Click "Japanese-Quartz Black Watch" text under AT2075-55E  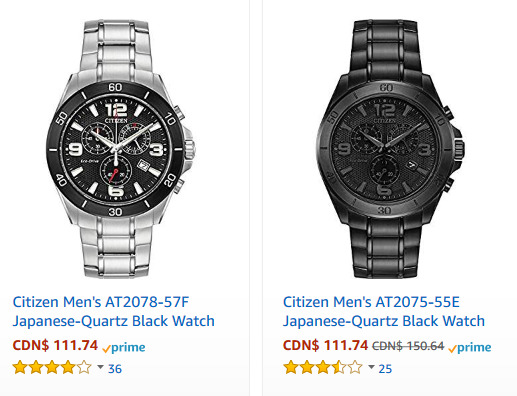click(384, 321)
